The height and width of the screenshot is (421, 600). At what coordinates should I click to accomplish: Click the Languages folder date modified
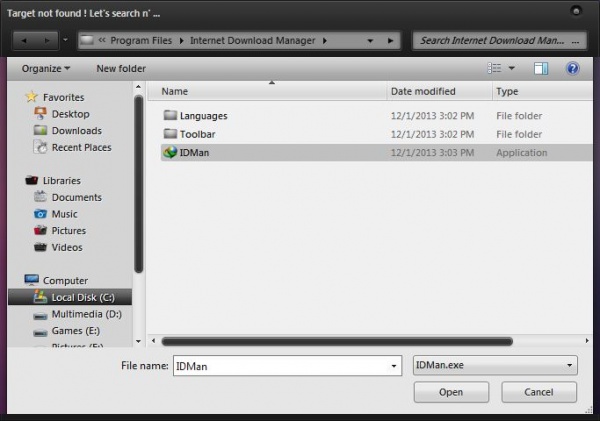(x=432, y=116)
